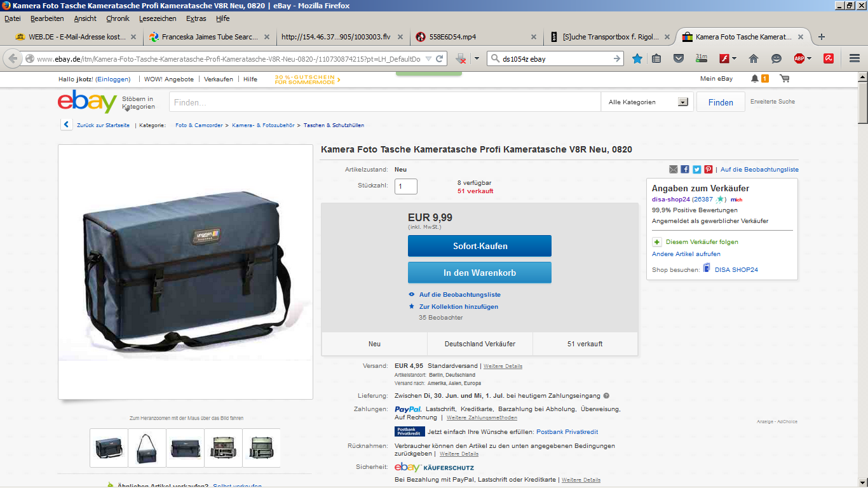Expand the Adblock Plus dropdown arrow

(x=809, y=58)
